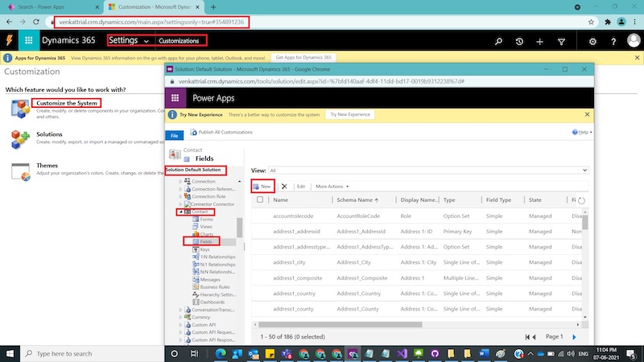This screenshot has width=644, height=362.
Task: Go to first page of field list
Action: [527, 337]
